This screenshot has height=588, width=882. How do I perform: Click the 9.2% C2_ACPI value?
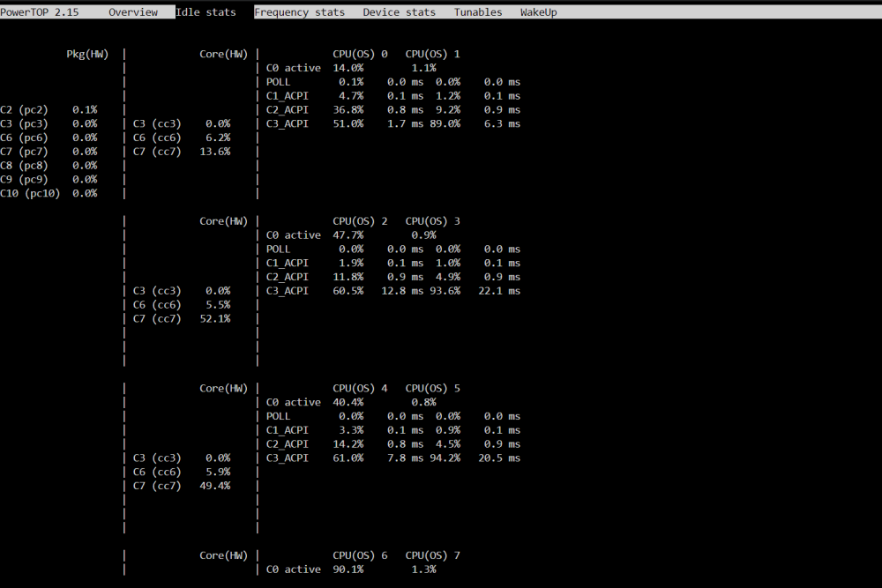click(448, 110)
